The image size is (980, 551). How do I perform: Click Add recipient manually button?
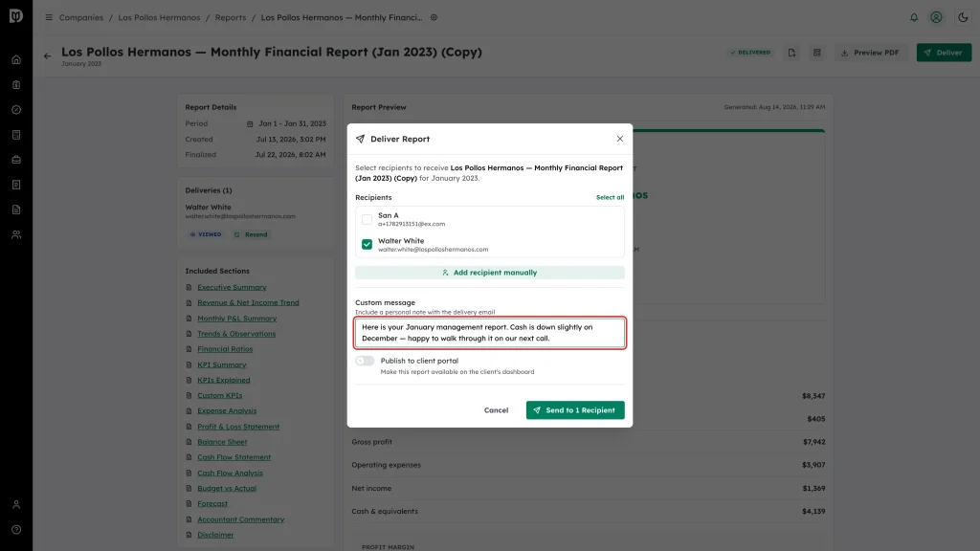489,273
